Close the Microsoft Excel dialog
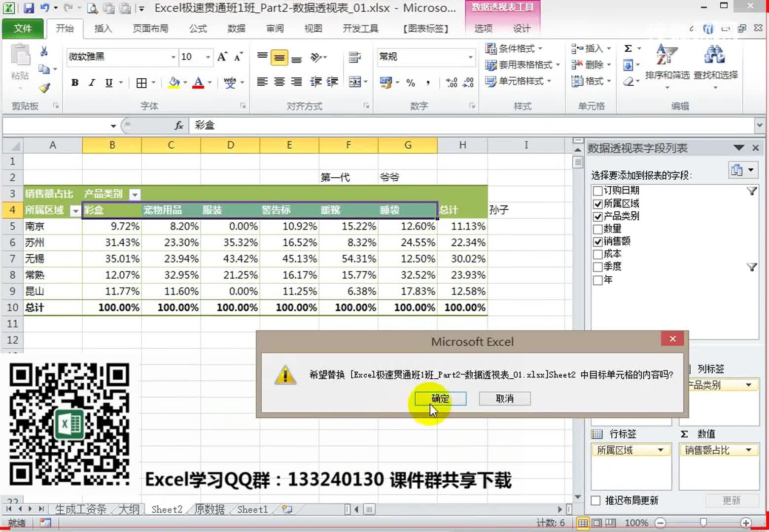769x532 pixels. tap(672, 338)
